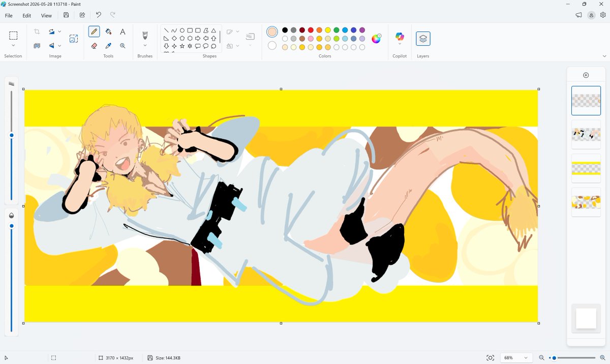610x364 pixels.
Task: Open the Copilot dropdown chevron
Action: point(400,44)
